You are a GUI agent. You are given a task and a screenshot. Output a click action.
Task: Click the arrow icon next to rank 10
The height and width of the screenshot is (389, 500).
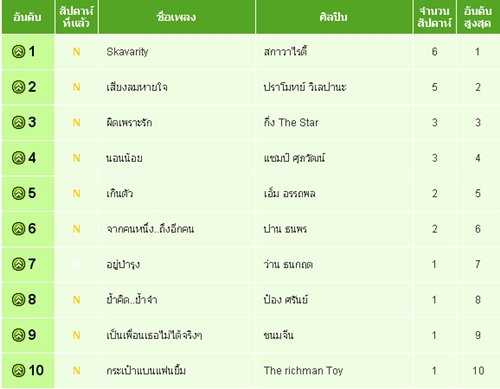(x=19, y=370)
